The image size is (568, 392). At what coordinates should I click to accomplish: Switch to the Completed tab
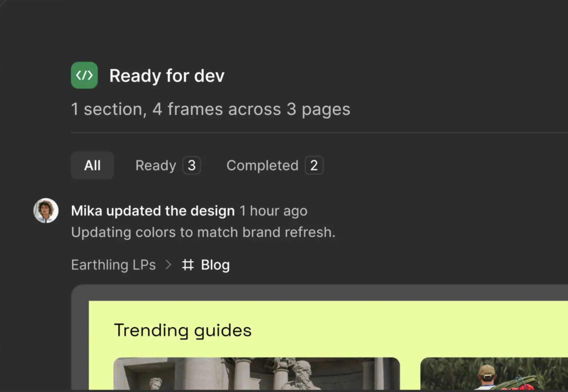(275, 165)
